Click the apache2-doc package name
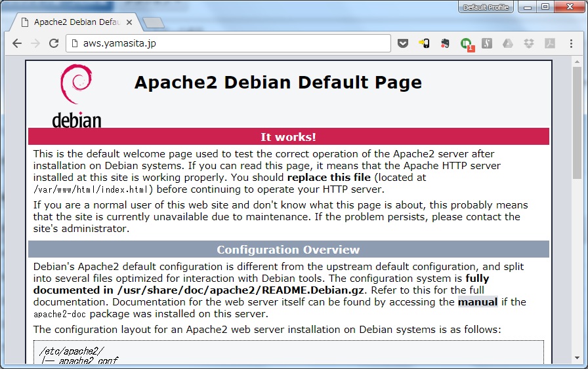This screenshot has height=369, width=588. point(60,314)
